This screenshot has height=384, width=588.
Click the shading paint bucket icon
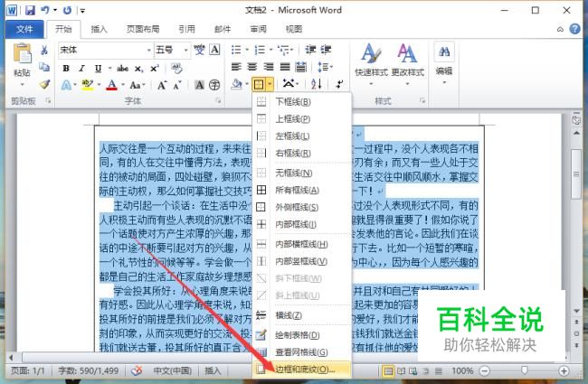(x=237, y=84)
